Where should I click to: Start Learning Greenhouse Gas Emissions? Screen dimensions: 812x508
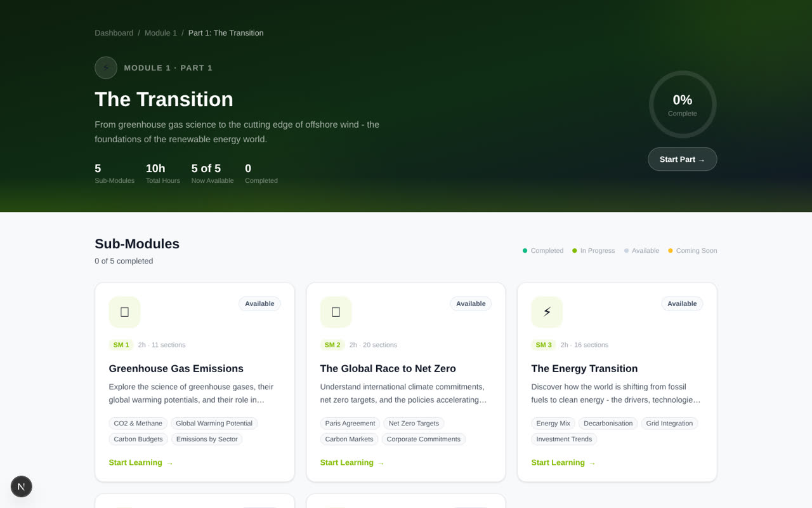click(141, 462)
